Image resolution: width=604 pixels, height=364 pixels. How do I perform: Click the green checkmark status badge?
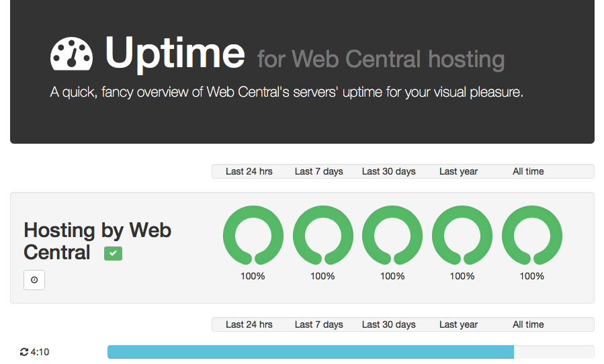tap(113, 253)
